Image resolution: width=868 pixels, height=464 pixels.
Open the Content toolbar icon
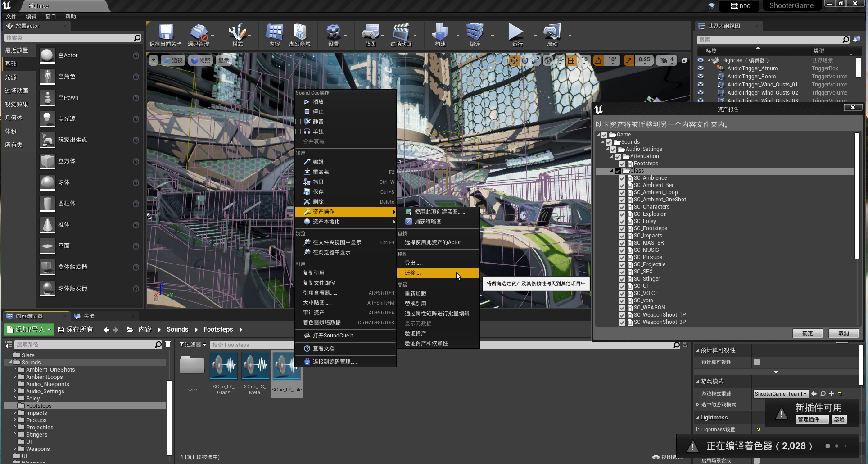pos(274,32)
